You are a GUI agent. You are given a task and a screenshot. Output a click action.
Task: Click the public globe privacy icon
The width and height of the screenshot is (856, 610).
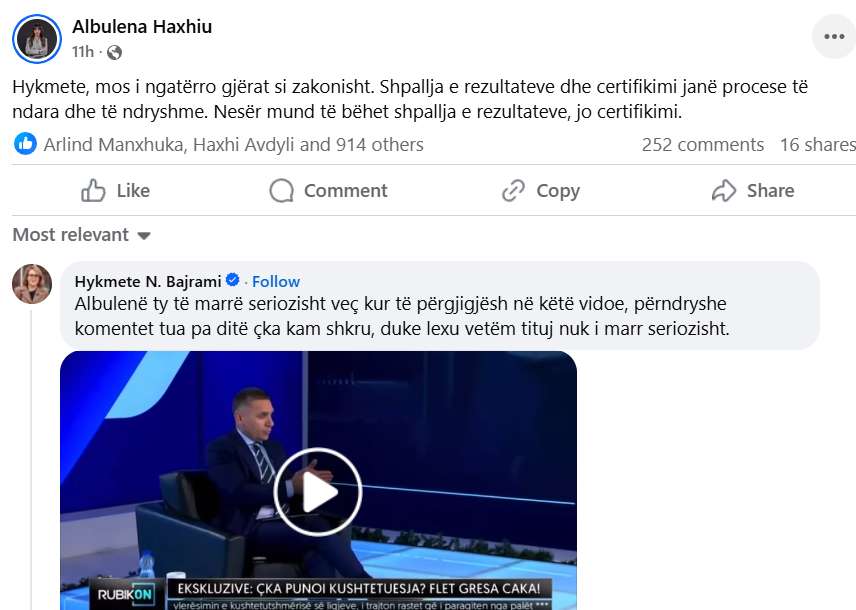(x=114, y=52)
